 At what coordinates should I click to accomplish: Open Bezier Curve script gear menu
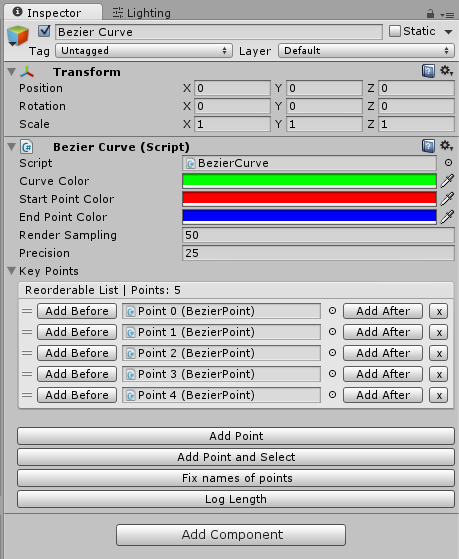(x=446, y=145)
